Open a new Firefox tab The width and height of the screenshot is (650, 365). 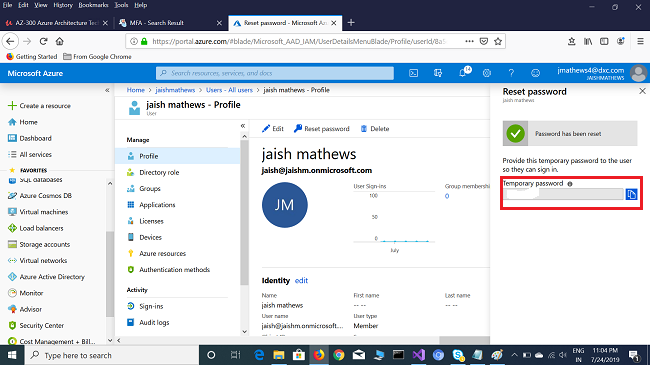(x=351, y=22)
